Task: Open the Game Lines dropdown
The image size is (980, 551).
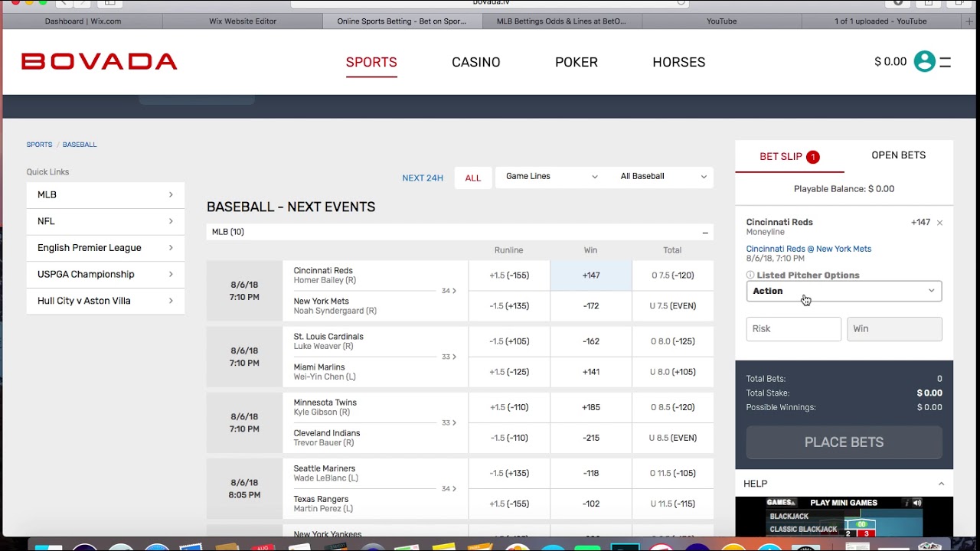Action: (x=550, y=177)
